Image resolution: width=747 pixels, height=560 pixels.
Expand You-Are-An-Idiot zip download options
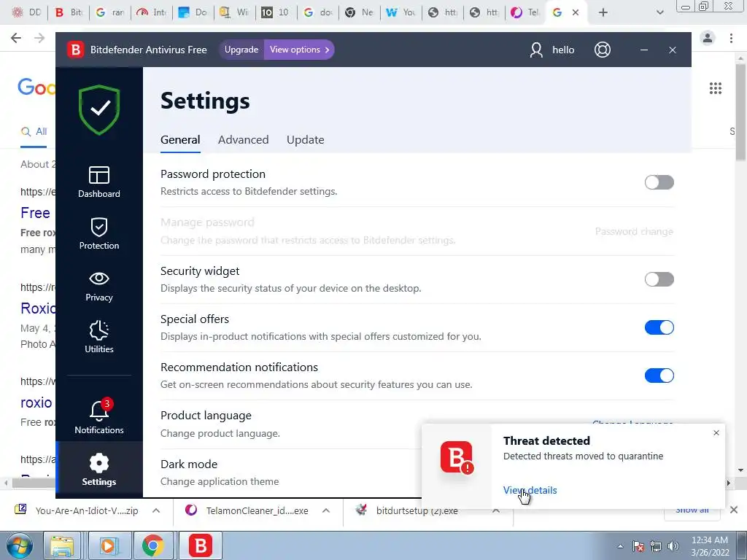156,510
